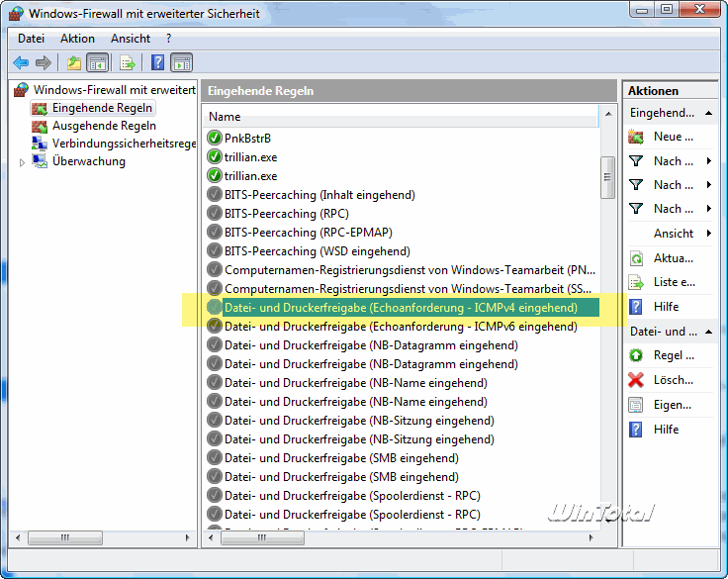
Task: Select Eingehende Regeln in the tree
Action: [x=102, y=108]
